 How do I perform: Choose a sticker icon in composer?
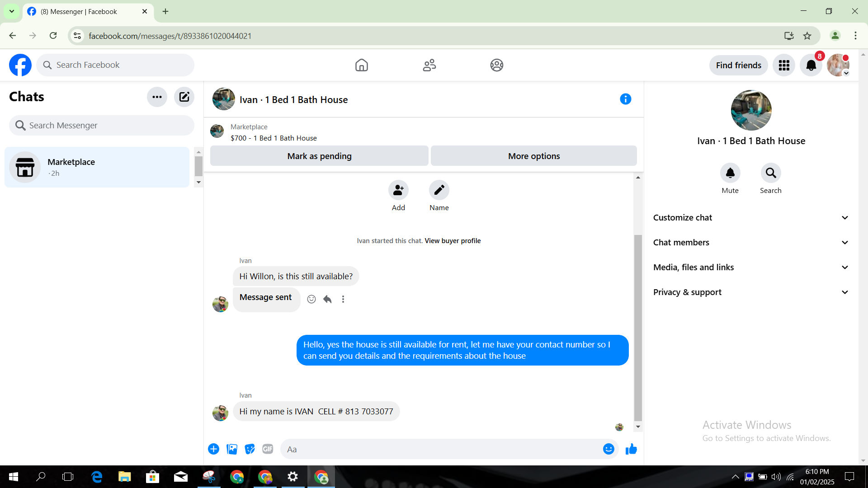coord(250,449)
